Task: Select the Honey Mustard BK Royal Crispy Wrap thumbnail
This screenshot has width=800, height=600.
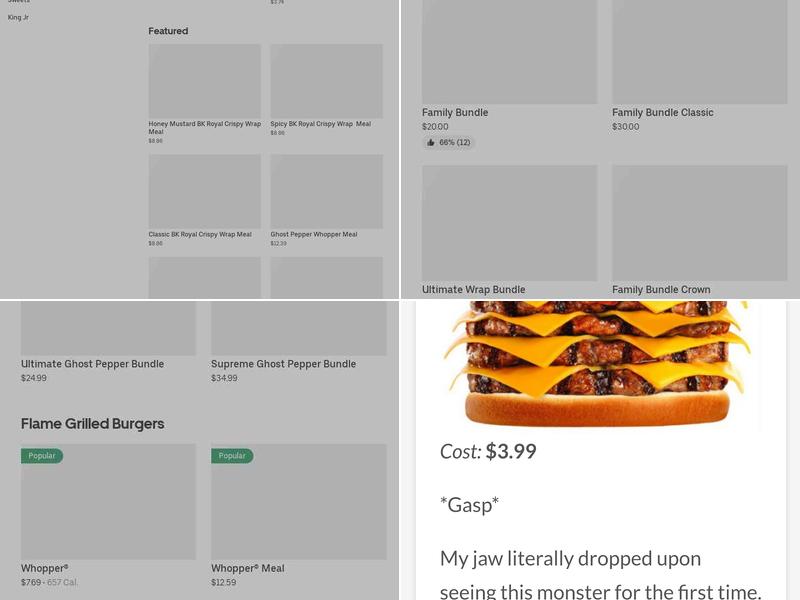Action: 204,80
